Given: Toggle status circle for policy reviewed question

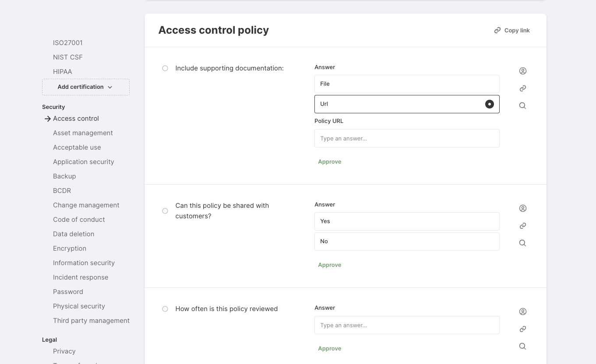Looking at the screenshot, I should pyautogui.click(x=165, y=309).
